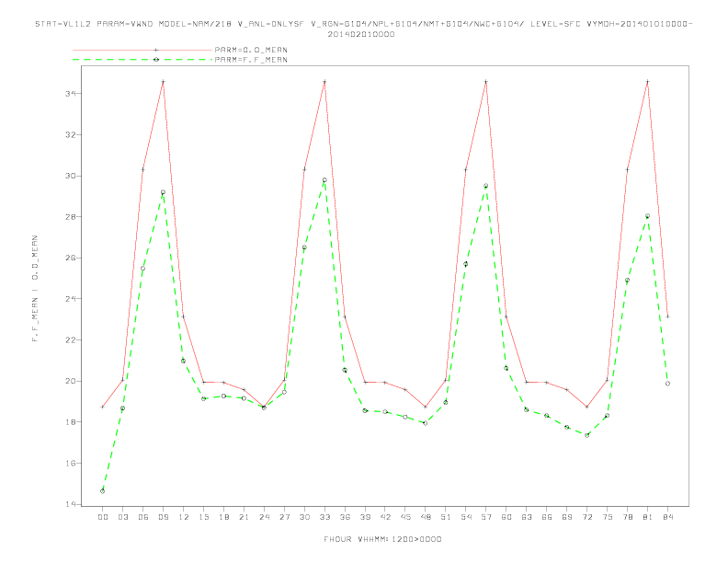Click x-axis tick label 72
Image resolution: width=728 pixels, height=563 pixels.
click(586, 517)
